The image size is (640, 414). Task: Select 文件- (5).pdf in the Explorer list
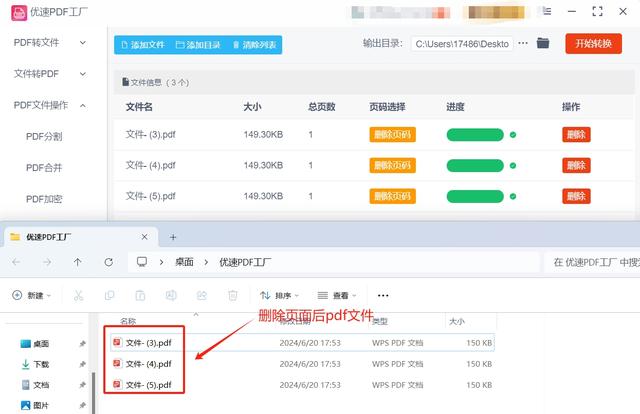[x=302, y=385]
